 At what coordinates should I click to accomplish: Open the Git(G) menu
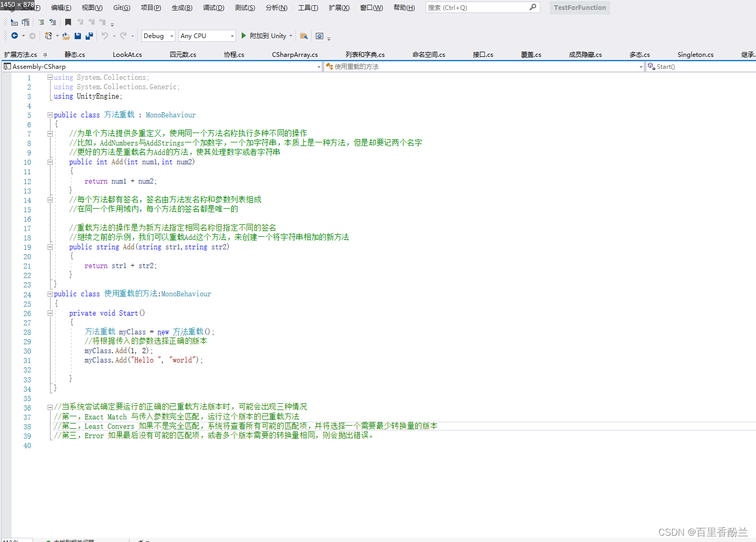click(x=122, y=7)
